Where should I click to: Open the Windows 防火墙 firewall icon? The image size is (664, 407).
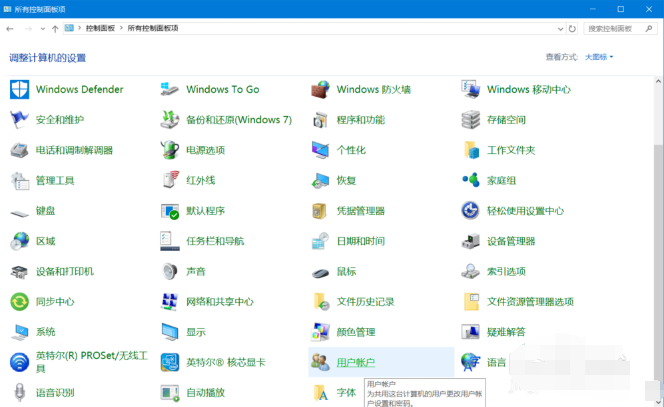320,90
